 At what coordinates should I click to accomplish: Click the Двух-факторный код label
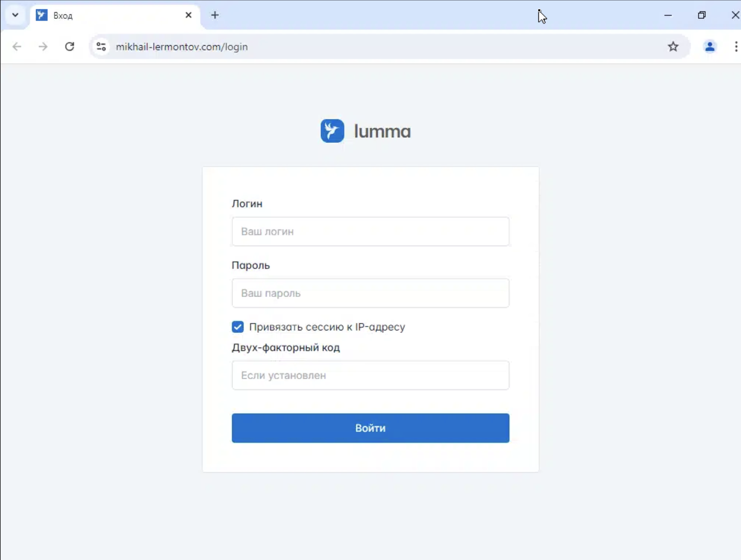click(286, 347)
